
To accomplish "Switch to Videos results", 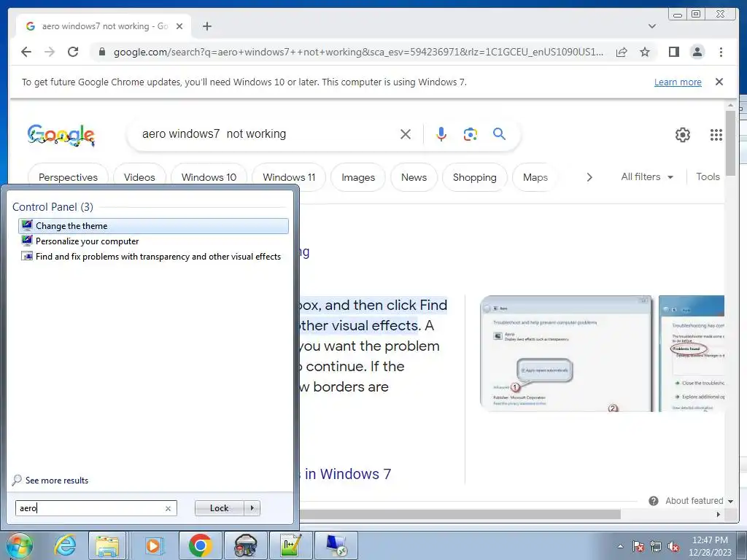I will pos(139,177).
